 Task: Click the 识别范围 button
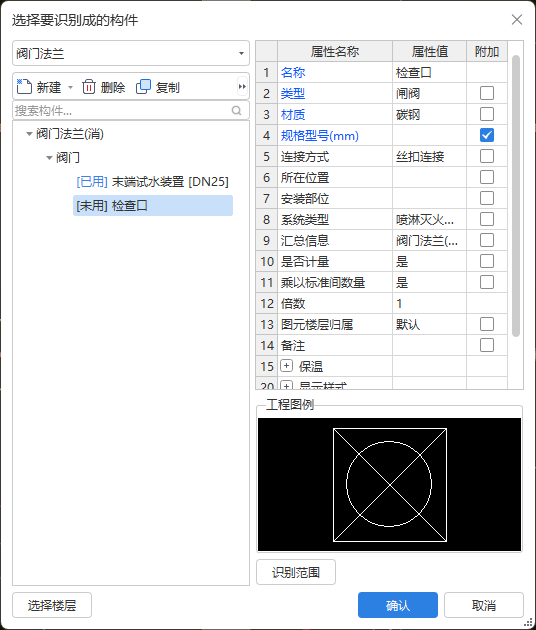(296, 572)
